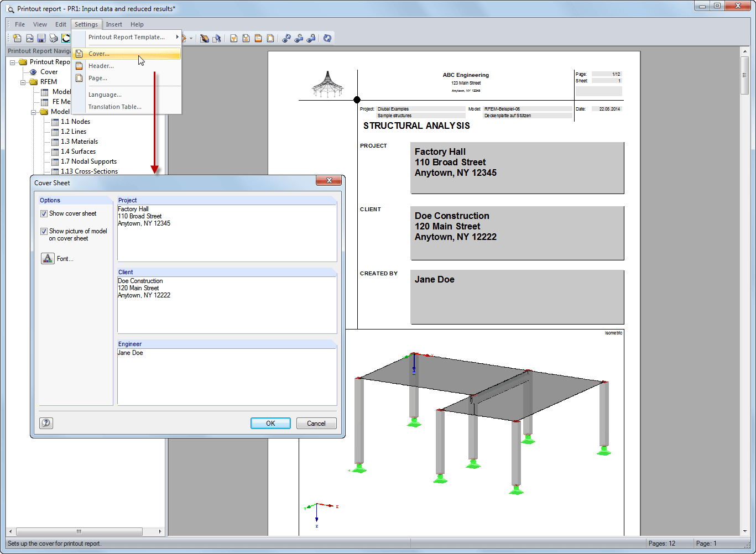The width and height of the screenshot is (756, 554).
Task: Select the 1.13 Cross-Sections tree row
Action: point(89,171)
